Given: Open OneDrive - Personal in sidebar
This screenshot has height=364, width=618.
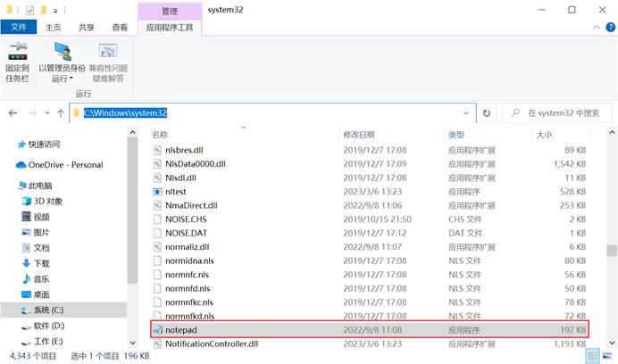Looking at the screenshot, I should pos(65,164).
